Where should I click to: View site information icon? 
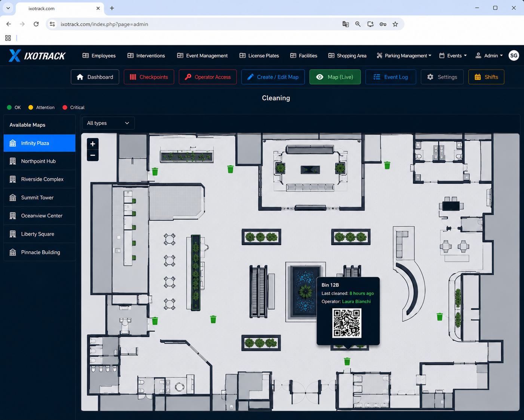coord(52,24)
